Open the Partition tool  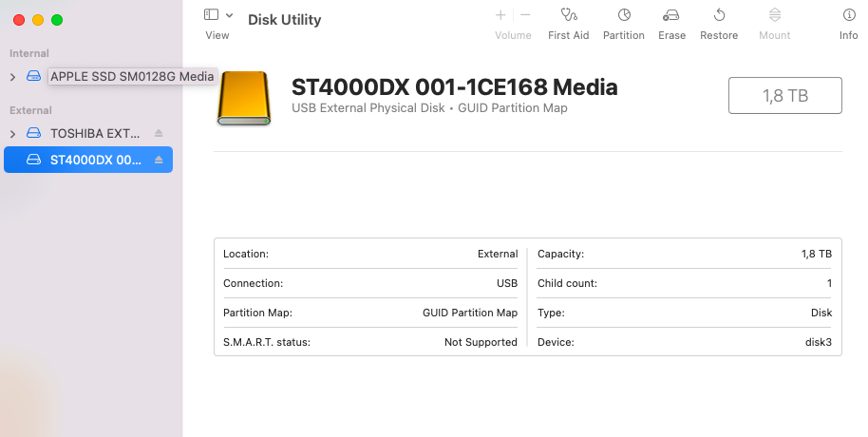click(x=624, y=15)
